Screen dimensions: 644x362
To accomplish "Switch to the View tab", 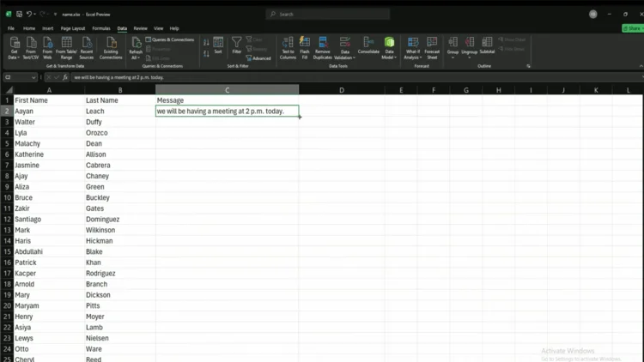I will [x=159, y=28].
